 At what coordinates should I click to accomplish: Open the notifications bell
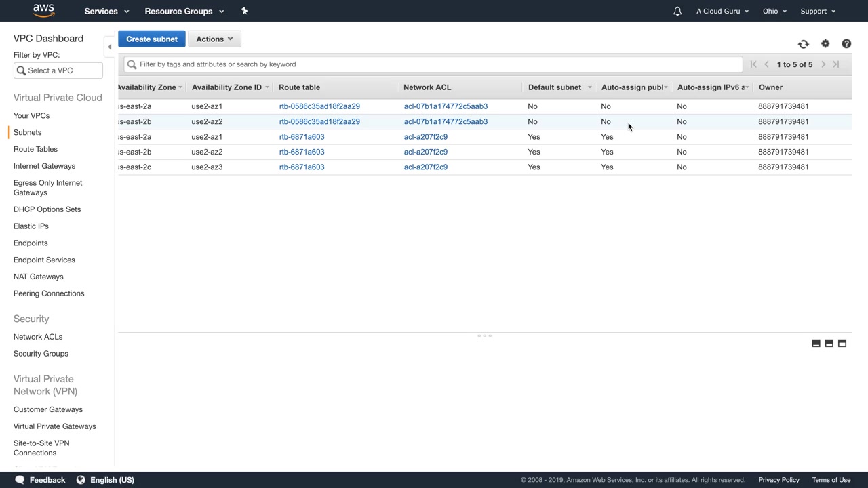click(x=677, y=11)
